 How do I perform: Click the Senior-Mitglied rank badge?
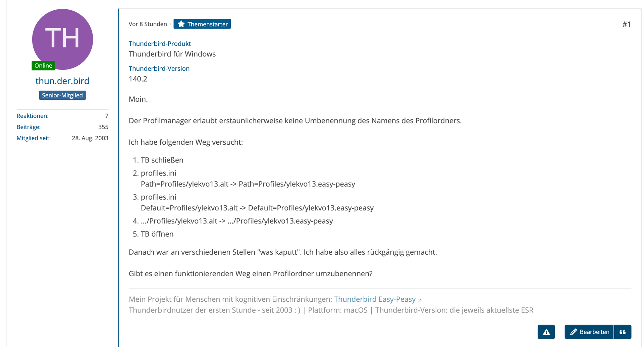[62, 95]
